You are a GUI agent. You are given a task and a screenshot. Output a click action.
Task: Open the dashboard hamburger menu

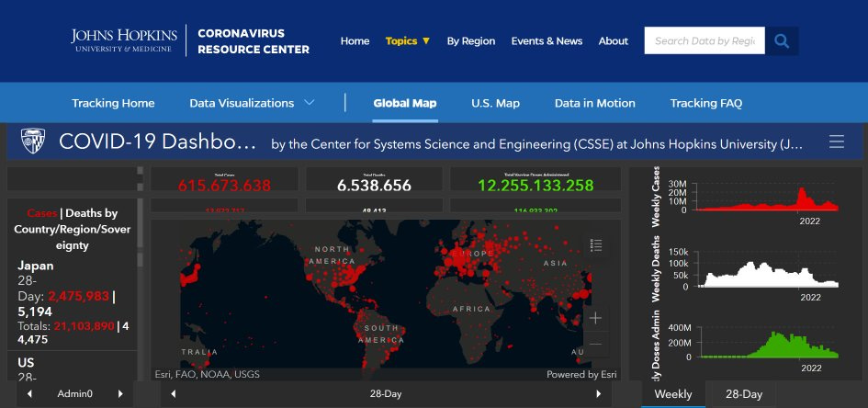click(837, 142)
